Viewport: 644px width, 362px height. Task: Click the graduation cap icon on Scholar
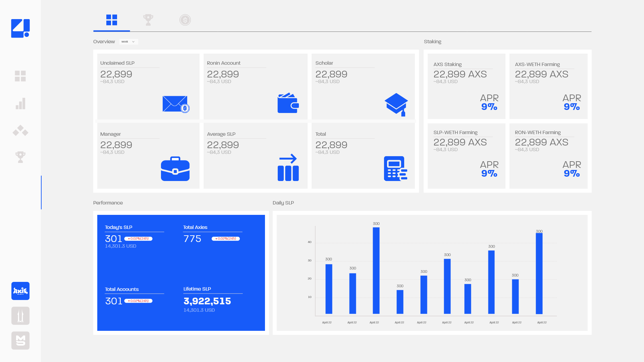tap(396, 105)
